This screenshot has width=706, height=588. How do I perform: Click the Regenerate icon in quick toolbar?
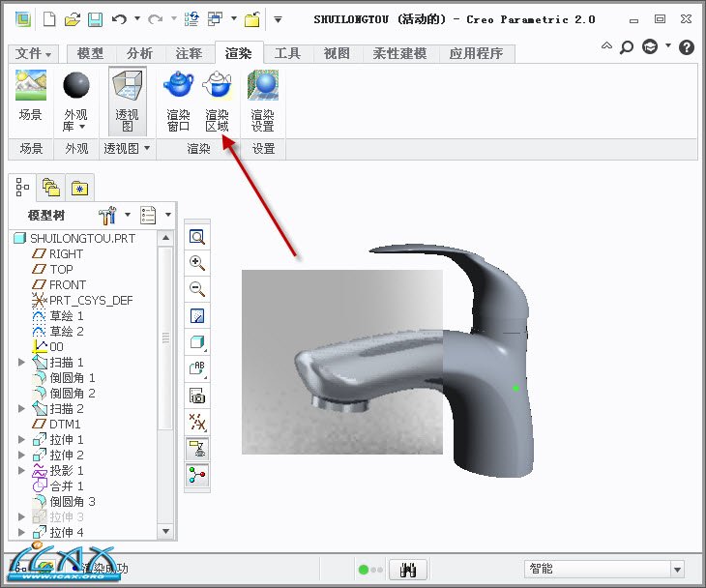191,19
